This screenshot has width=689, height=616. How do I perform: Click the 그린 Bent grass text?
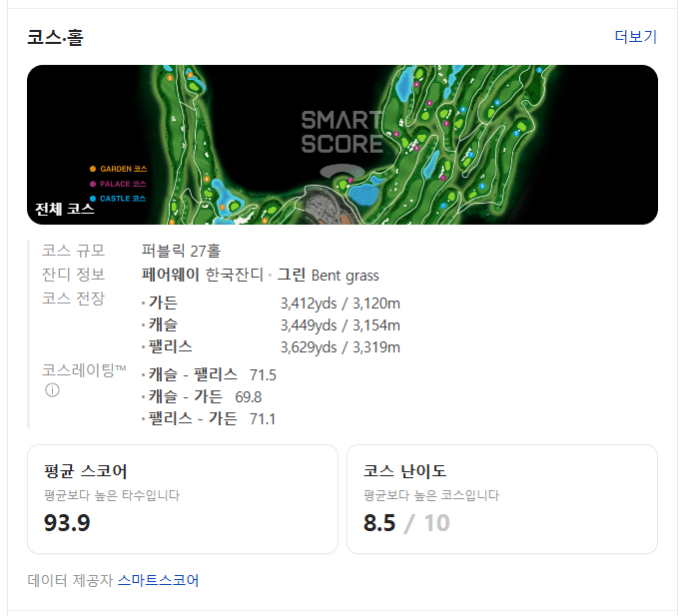(329, 275)
